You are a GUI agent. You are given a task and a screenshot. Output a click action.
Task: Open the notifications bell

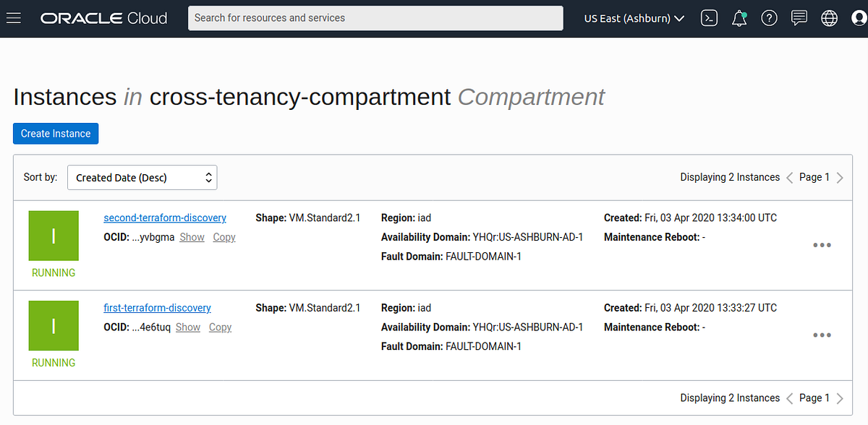click(739, 18)
